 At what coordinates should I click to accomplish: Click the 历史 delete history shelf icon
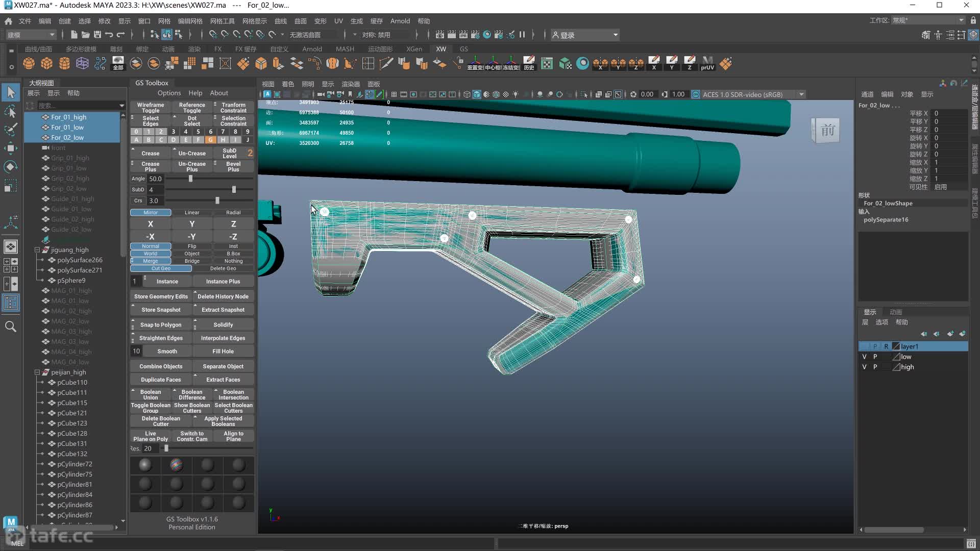tap(529, 63)
